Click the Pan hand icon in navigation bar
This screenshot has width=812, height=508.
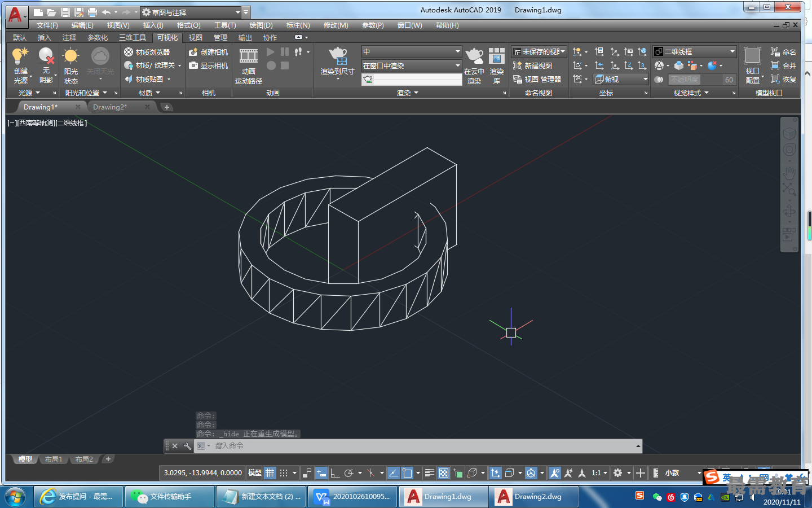(x=789, y=172)
